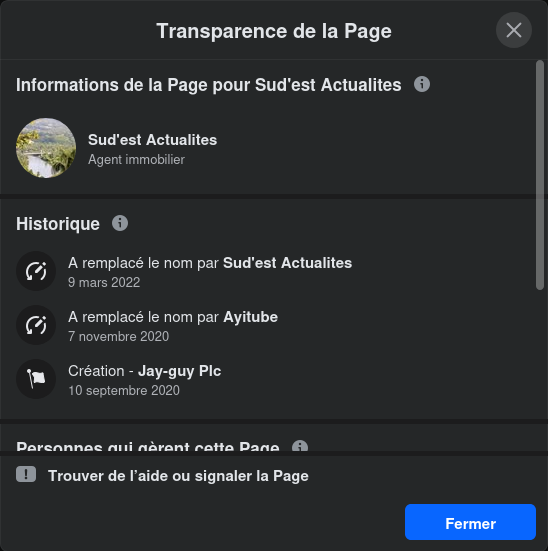Click the blue Fermer button
This screenshot has height=551, width=548.
(470, 522)
